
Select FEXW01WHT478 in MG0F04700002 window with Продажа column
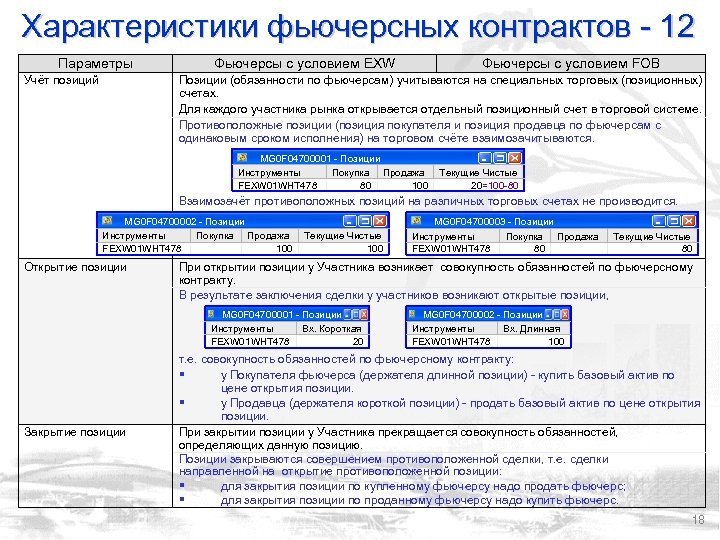[141, 248]
